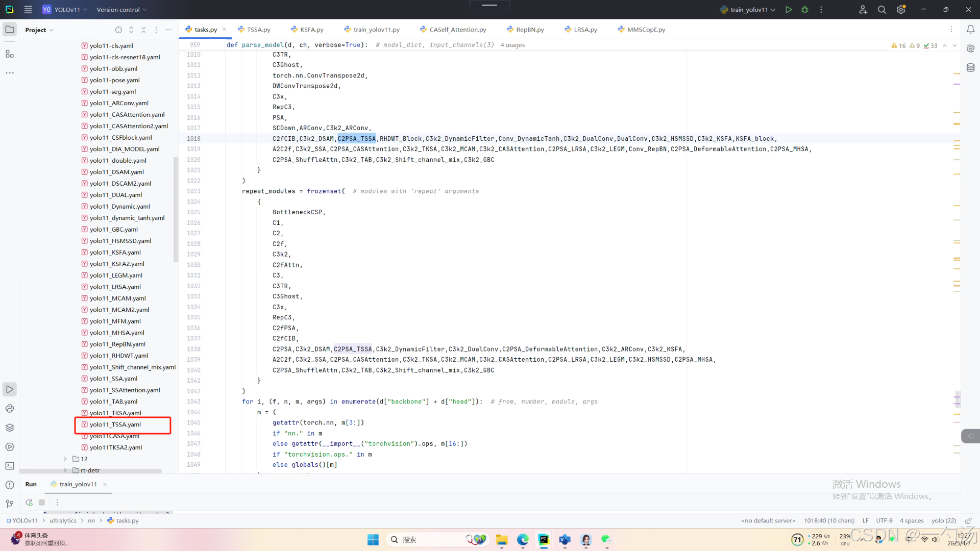Screen dimensions: 980x551
Task: Open the Git tool window icon
Action: click(x=10, y=504)
